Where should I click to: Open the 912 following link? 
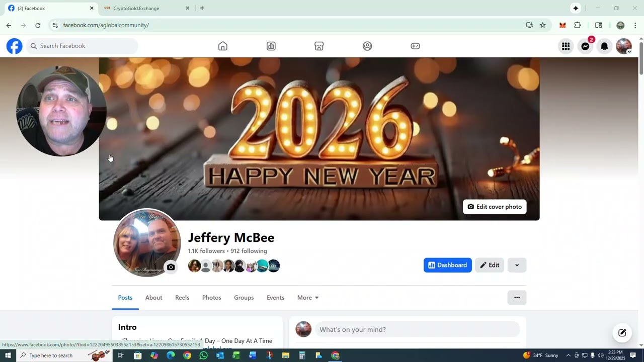[x=249, y=251]
